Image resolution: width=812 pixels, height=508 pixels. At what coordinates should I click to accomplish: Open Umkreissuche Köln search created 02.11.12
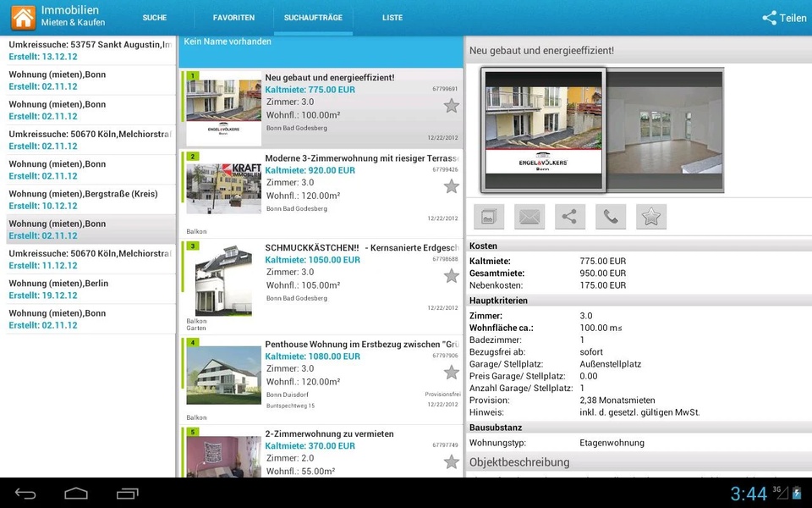[x=91, y=140]
